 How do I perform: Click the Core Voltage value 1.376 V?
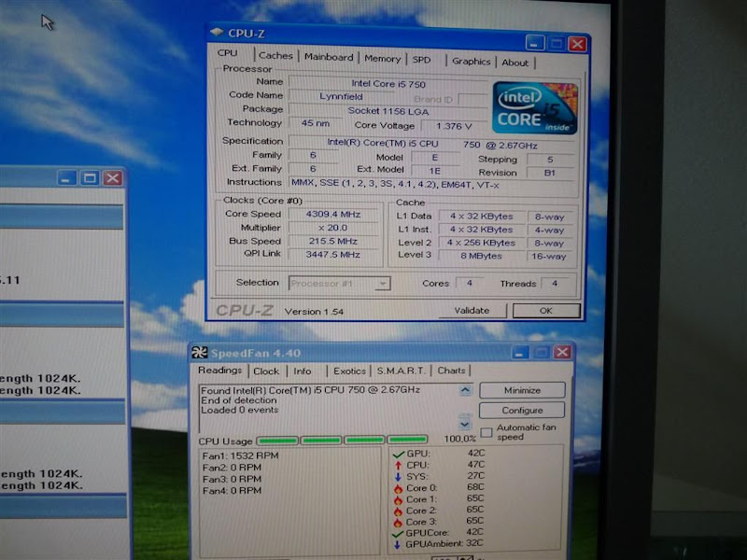tap(454, 126)
